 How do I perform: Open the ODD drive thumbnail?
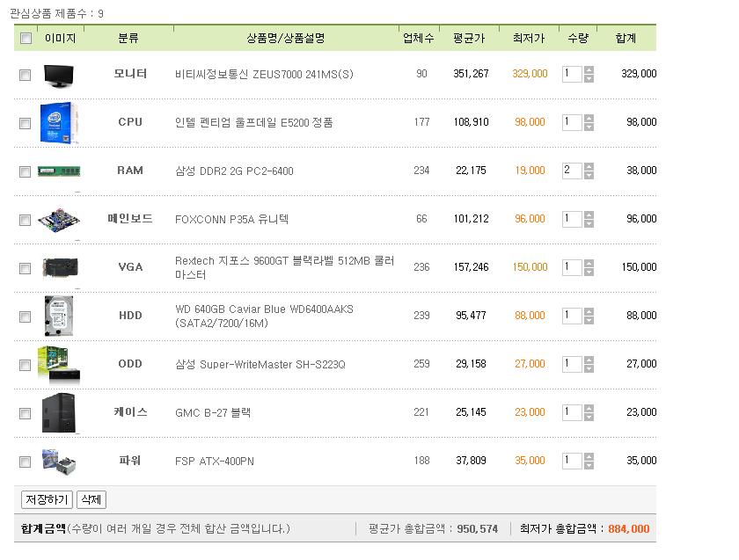[59, 366]
